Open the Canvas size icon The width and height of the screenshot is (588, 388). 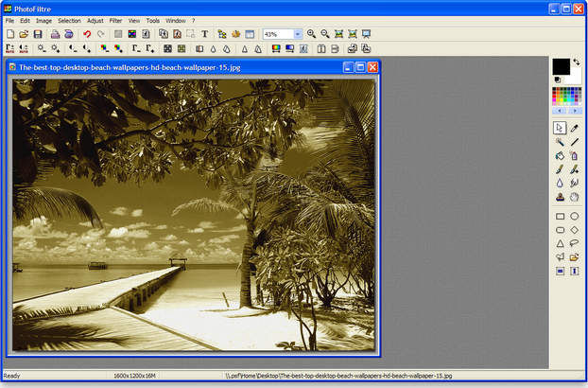(177, 34)
